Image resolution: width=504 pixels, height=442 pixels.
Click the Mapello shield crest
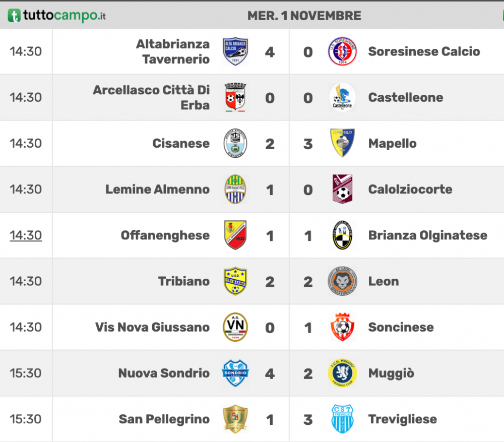[342, 143]
